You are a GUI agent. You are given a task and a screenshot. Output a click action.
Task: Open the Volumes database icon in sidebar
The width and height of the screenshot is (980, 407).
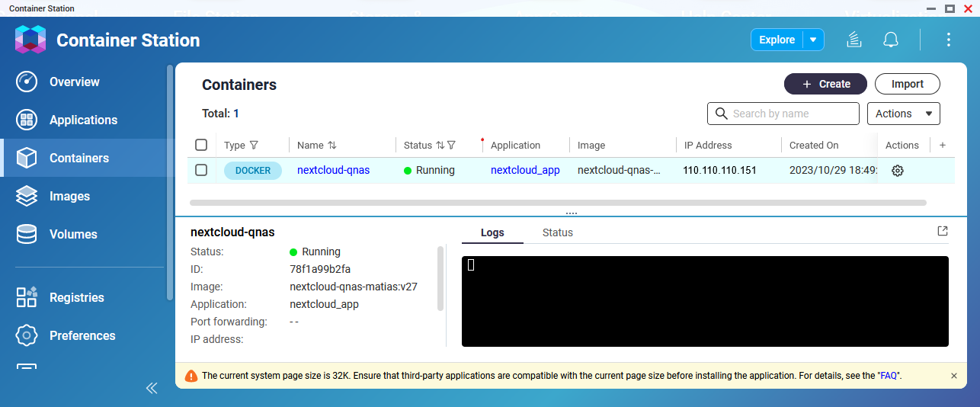[x=27, y=234]
